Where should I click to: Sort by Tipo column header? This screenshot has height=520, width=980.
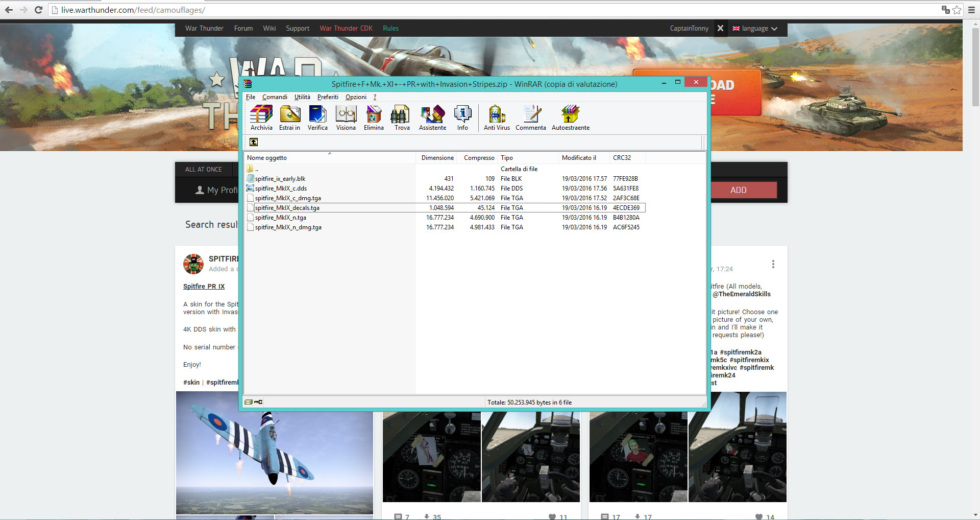coord(528,158)
